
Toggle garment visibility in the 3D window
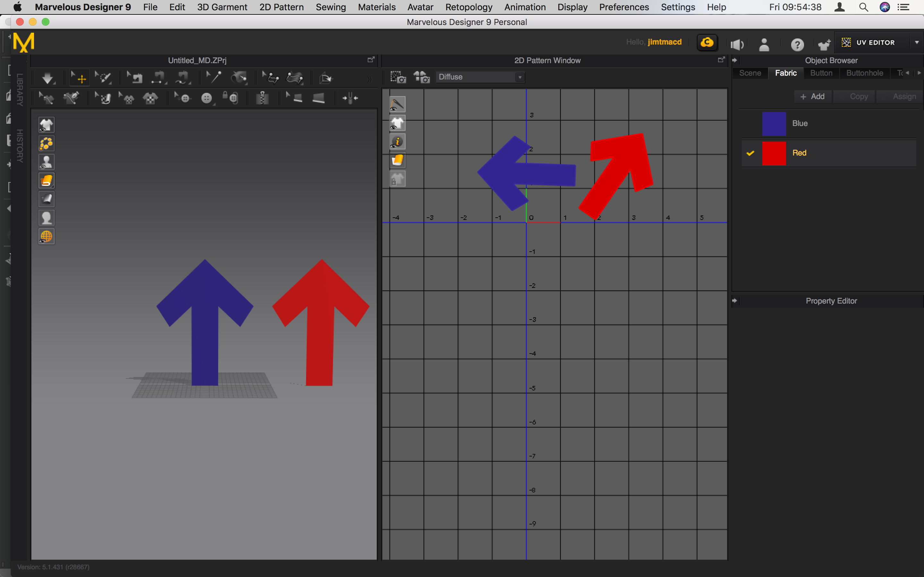click(x=47, y=124)
